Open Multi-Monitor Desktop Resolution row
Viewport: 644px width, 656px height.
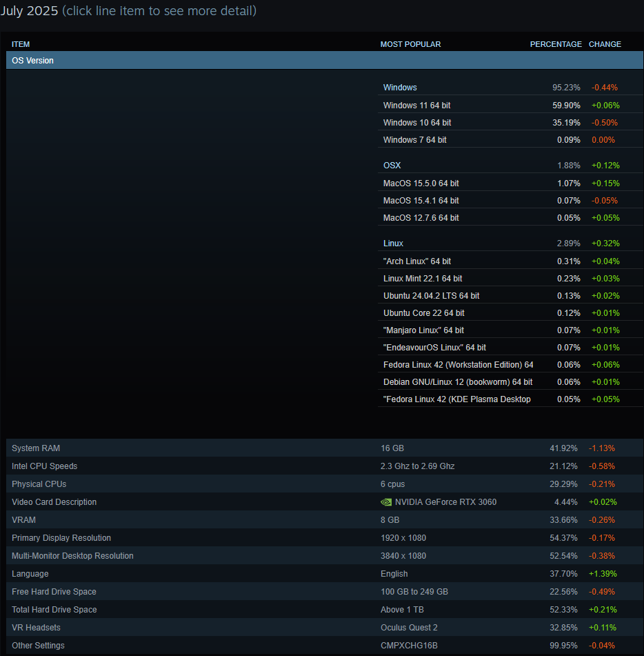[325, 556]
